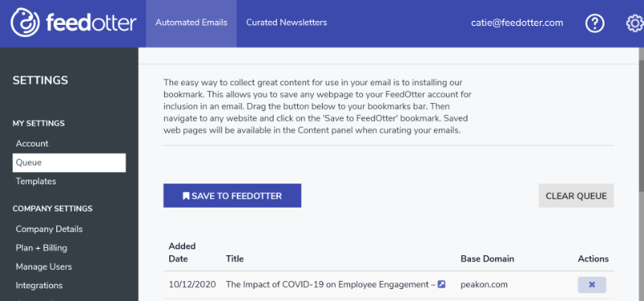Viewport: 644px width, 301px height.
Task: Click the Clear Queue button
Action: tap(576, 196)
